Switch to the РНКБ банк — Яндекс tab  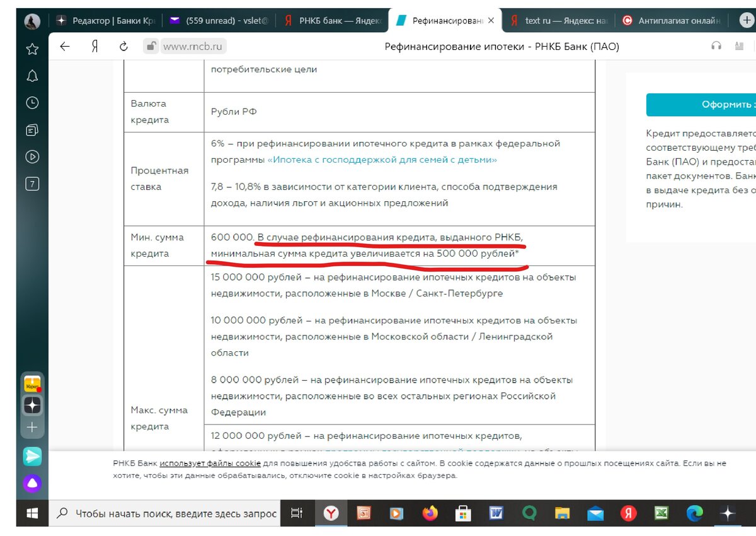click(x=332, y=21)
